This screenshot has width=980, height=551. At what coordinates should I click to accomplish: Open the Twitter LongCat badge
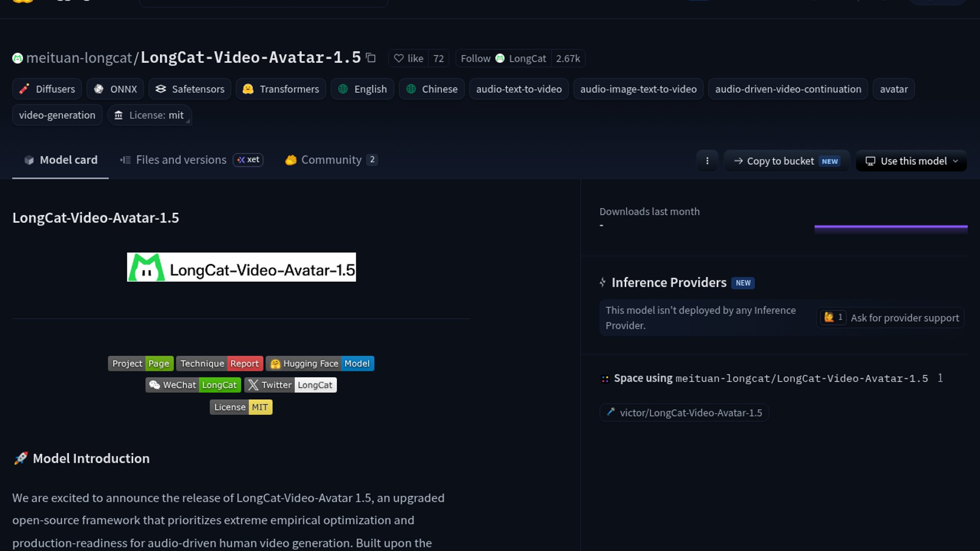coord(290,385)
